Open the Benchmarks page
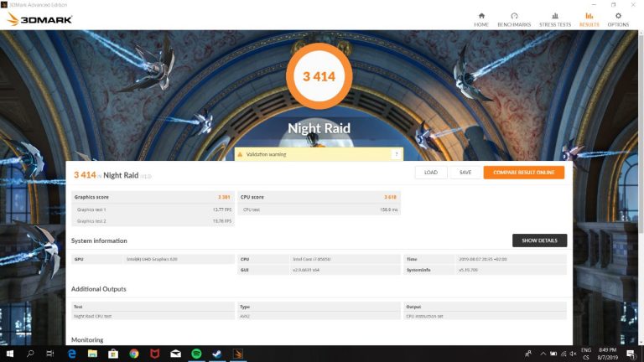 (x=514, y=18)
